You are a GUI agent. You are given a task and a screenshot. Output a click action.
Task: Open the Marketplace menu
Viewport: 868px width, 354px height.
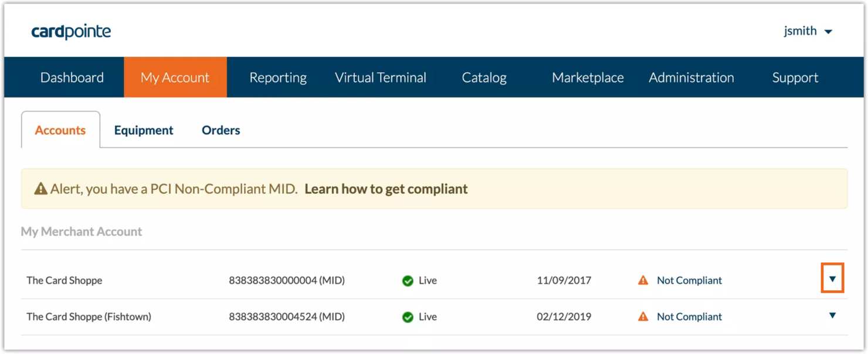588,77
